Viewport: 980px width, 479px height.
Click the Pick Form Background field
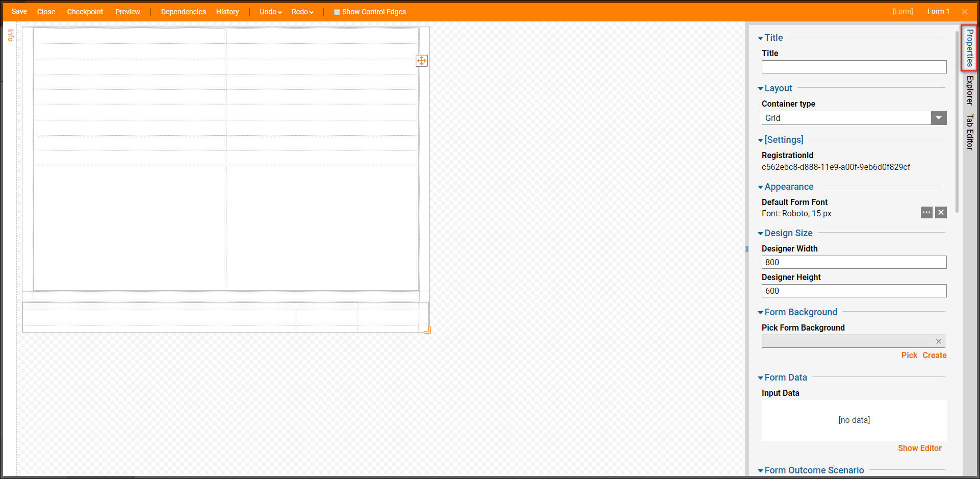(854, 341)
